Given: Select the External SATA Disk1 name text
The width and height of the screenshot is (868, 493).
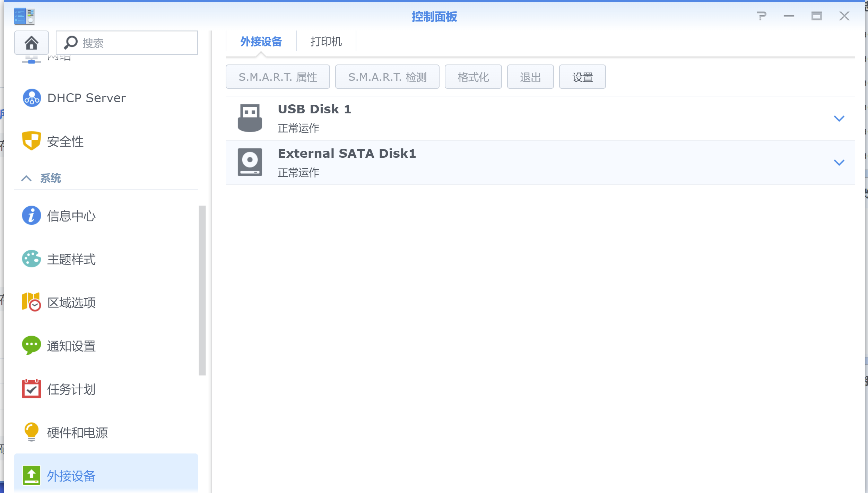Looking at the screenshot, I should (x=347, y=153).
